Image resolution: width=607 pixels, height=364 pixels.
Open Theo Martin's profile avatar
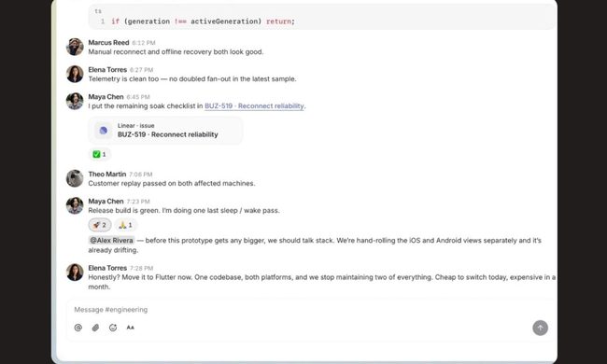75,178
